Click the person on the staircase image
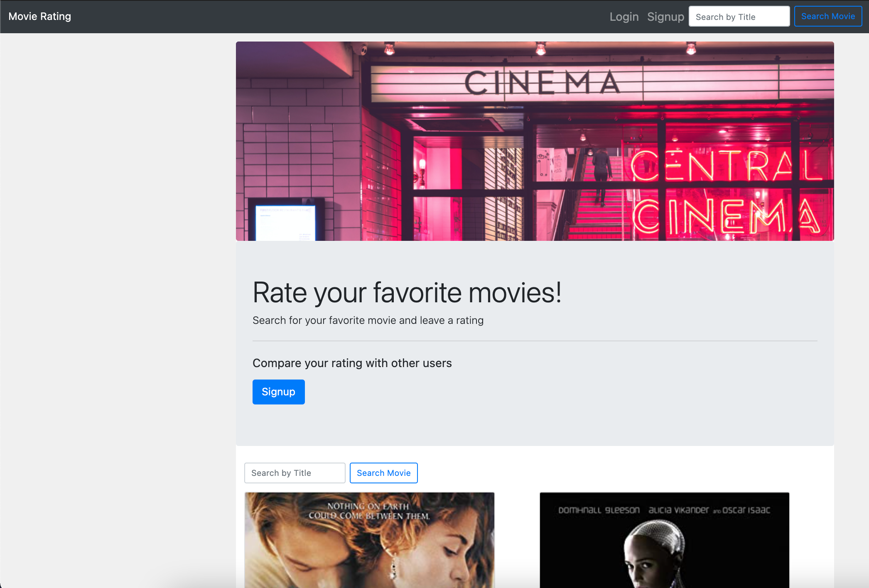The width and height of the screenshot is (869, 588). 599,179
